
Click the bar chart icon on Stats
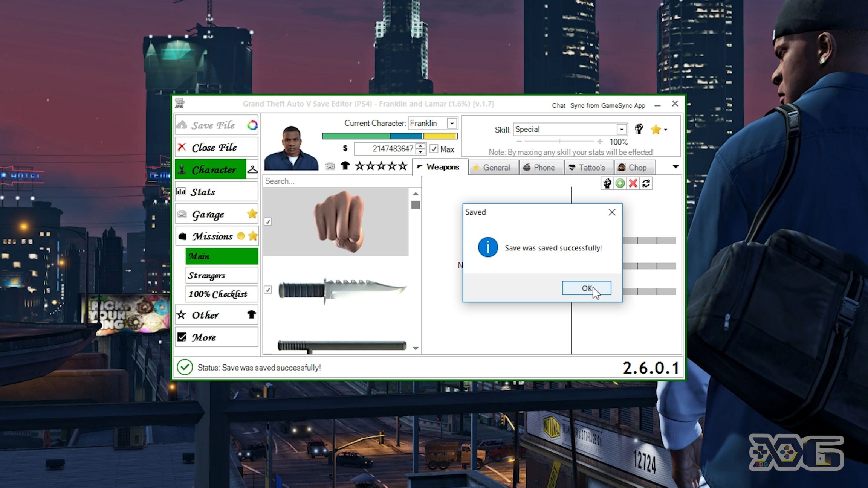click(181, 191)
